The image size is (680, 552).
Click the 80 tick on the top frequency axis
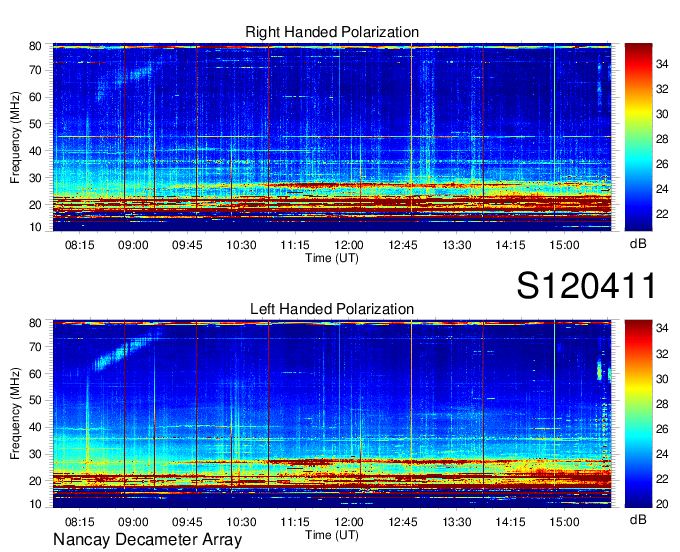pyautogui.click(x=35, y=46)
